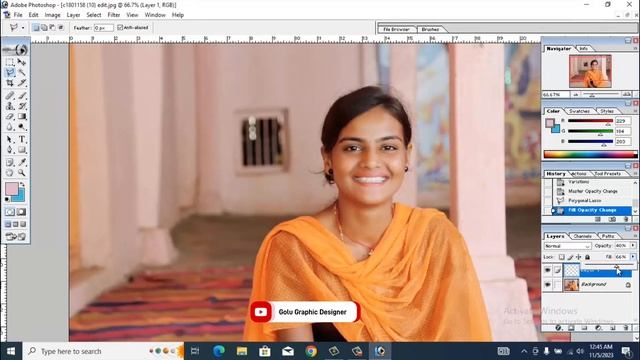640x360 pixels.
Task: Select the Path Selection tool
Action: [10, 140]
